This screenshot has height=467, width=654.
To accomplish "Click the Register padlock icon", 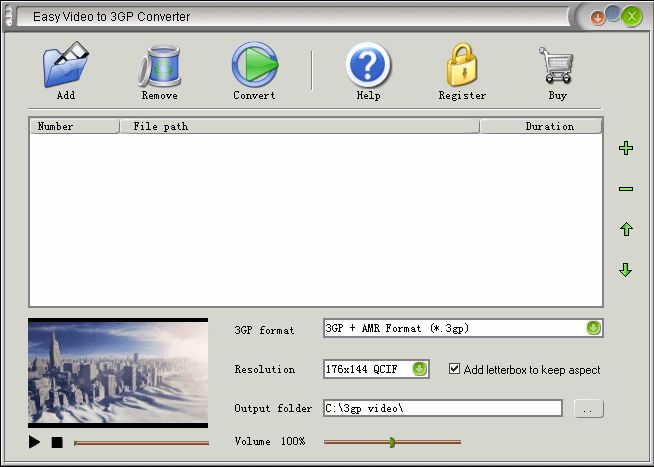I will coord(462,66).
